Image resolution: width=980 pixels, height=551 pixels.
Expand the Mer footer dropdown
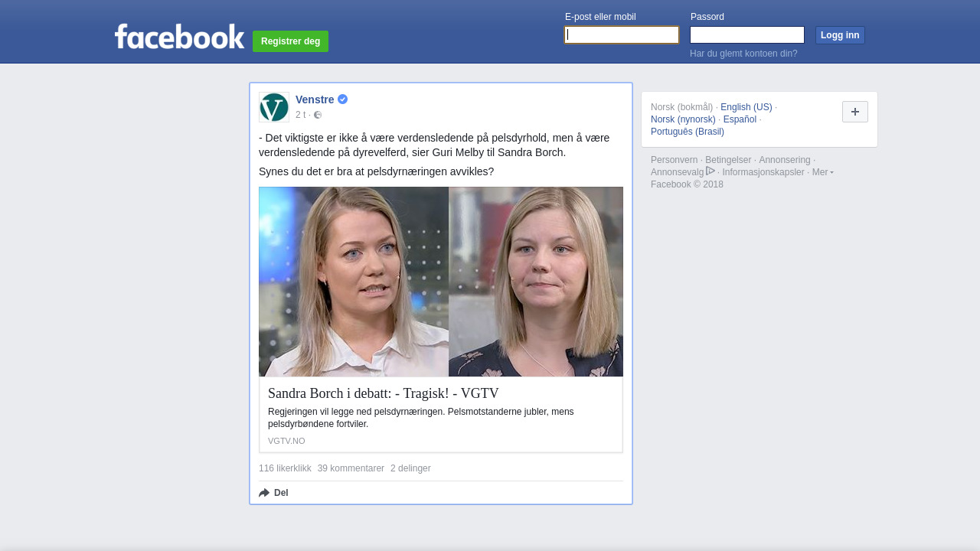click(823, 172)
